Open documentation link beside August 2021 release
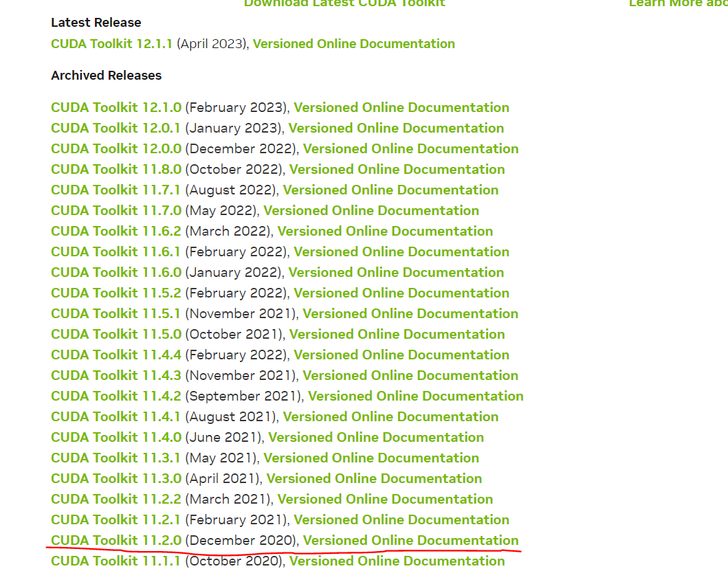728x571 pixels. pos(391,416)
